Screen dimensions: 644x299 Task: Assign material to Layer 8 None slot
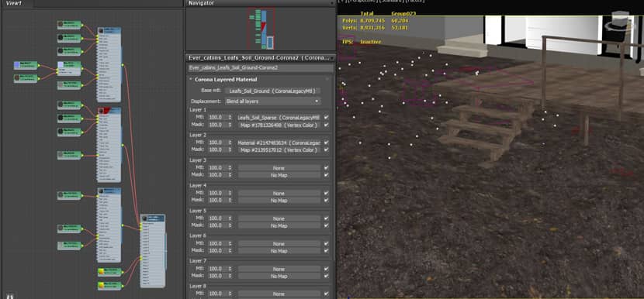pyautogui.click(x=279, y=294)
